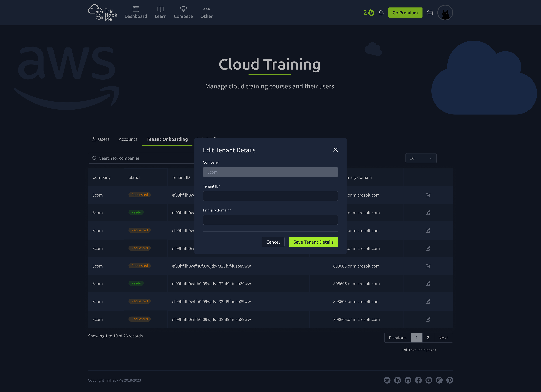
Task: Go to page 2
Action: pyautogui.click(x=428, y=338)
